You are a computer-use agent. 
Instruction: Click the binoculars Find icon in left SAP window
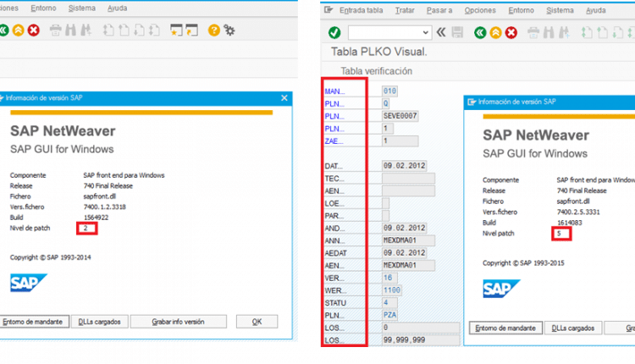coord(70,30)
